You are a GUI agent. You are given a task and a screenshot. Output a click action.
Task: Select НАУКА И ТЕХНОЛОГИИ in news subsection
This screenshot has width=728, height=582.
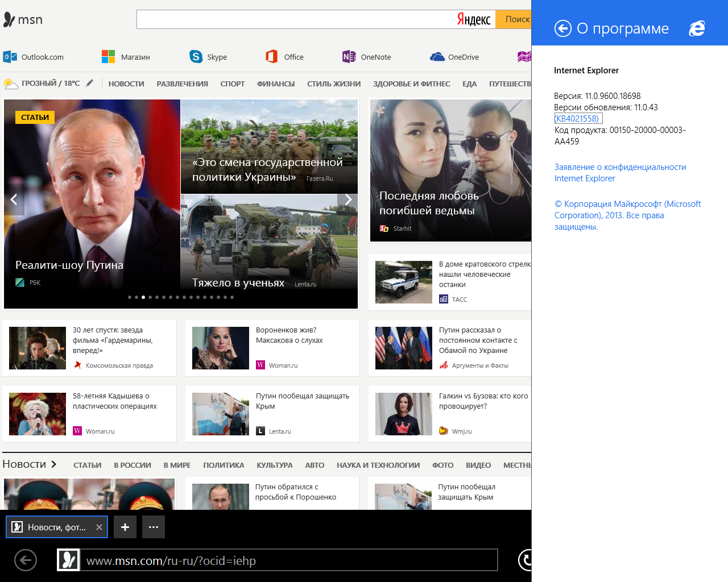(378, 465)
